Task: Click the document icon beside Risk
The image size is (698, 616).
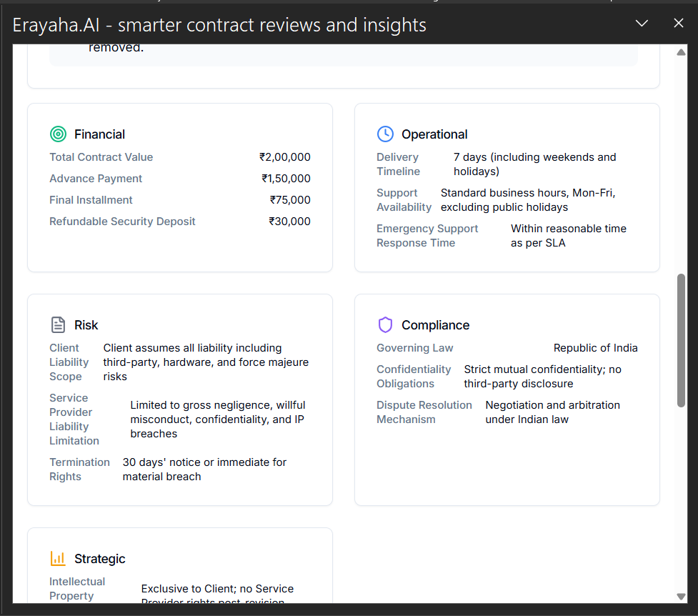Action: click(x=58, y=324)
